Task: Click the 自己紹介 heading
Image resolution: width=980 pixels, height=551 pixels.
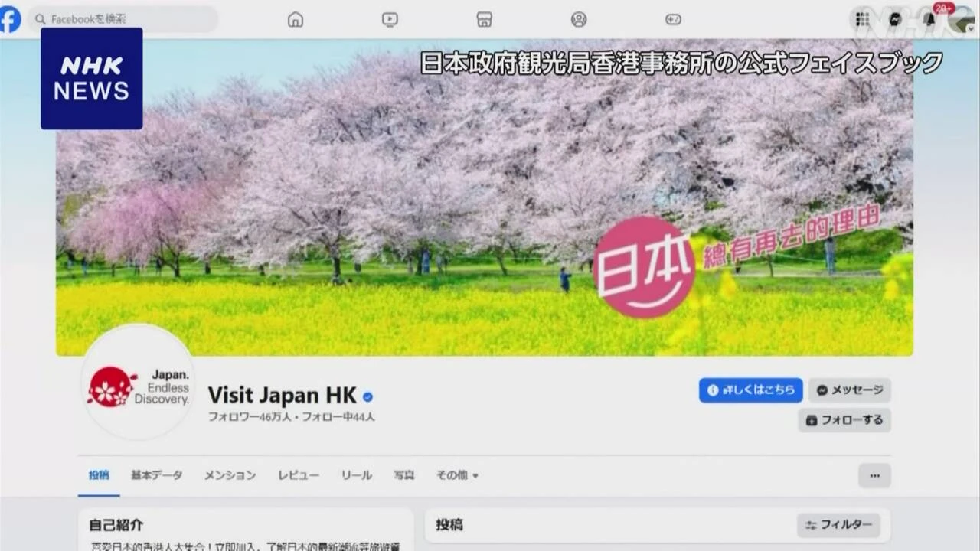Action: click(116, 526)
